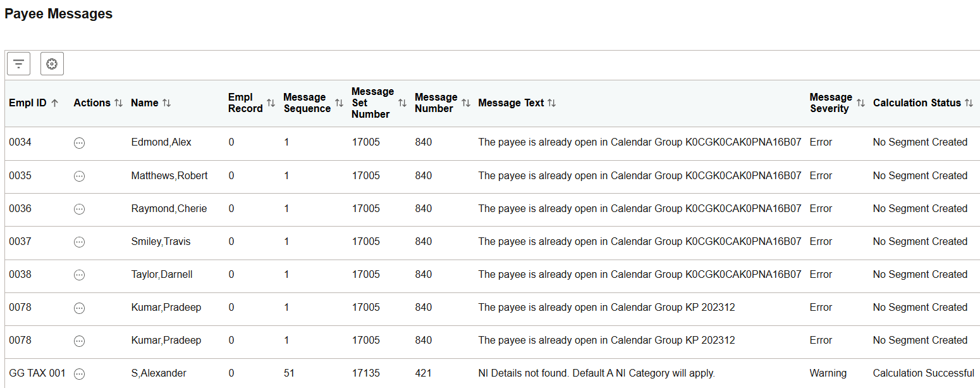Click set number 17005 in Taylor,Darnell row
The width and height of the screenshot is (980, 388).
tap(366, 274)
